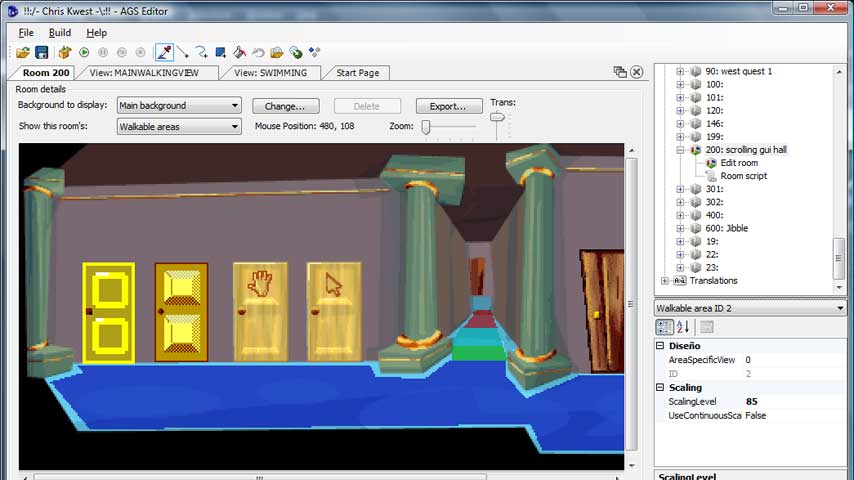
Task: Toggle categorized view in properties grid
Action: 664,327
